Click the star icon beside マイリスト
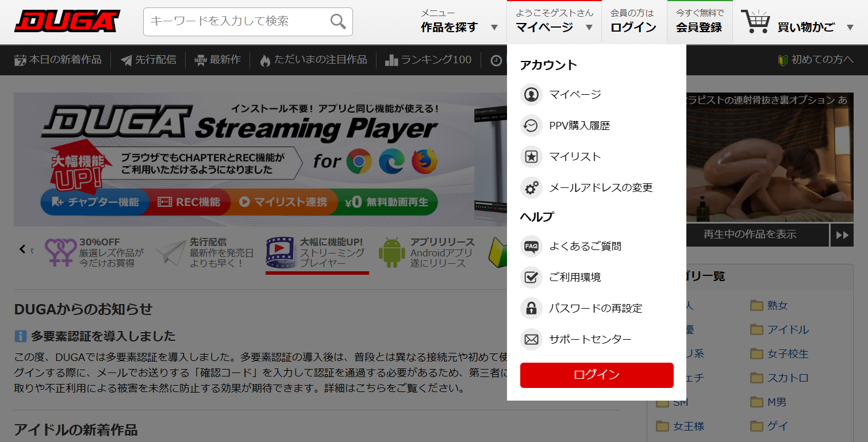The image size is (868, 442). tap(531, 156)
